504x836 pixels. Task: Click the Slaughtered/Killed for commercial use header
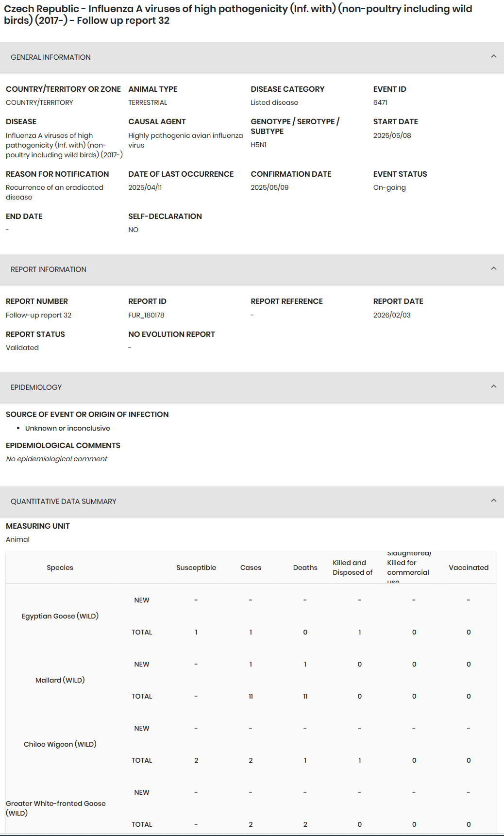[x=408, y=568]
